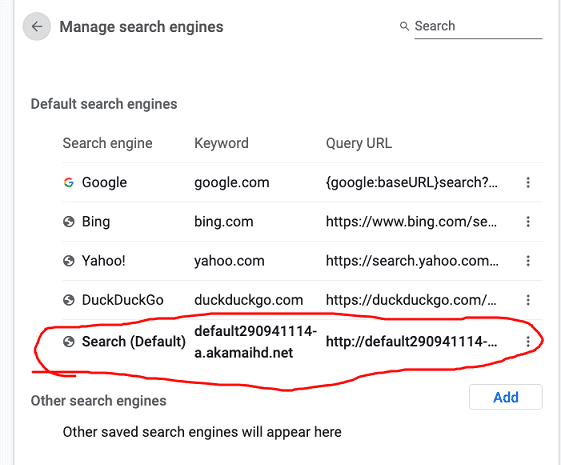Viewport: 561px width, 465px height.
Task: Click the {google:baseURL}search query URL
Action: point(411,182)
